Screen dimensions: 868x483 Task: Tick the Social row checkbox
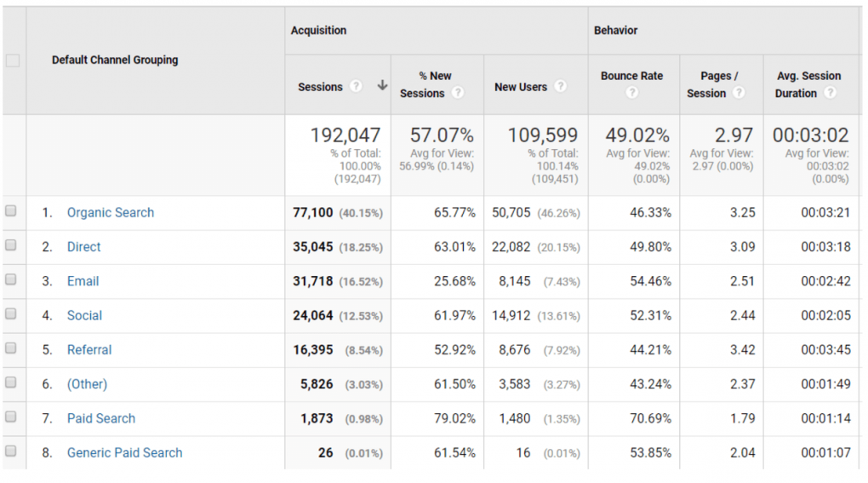11,314
